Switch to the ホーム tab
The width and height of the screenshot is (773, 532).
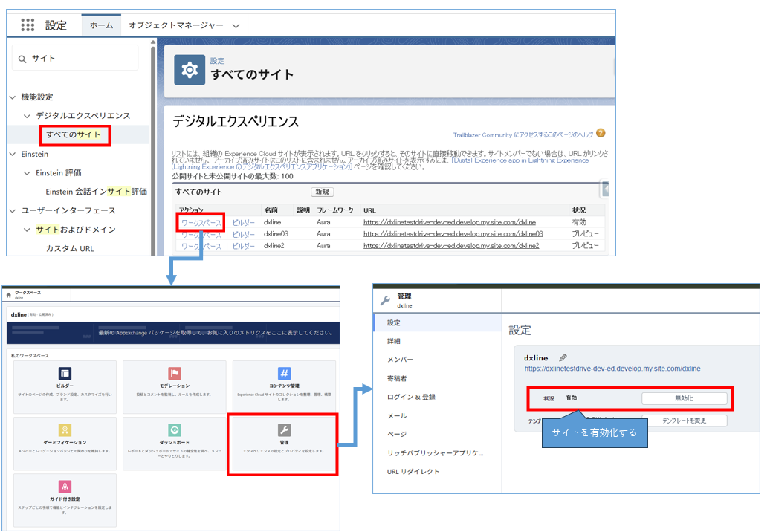pos(101,25)
